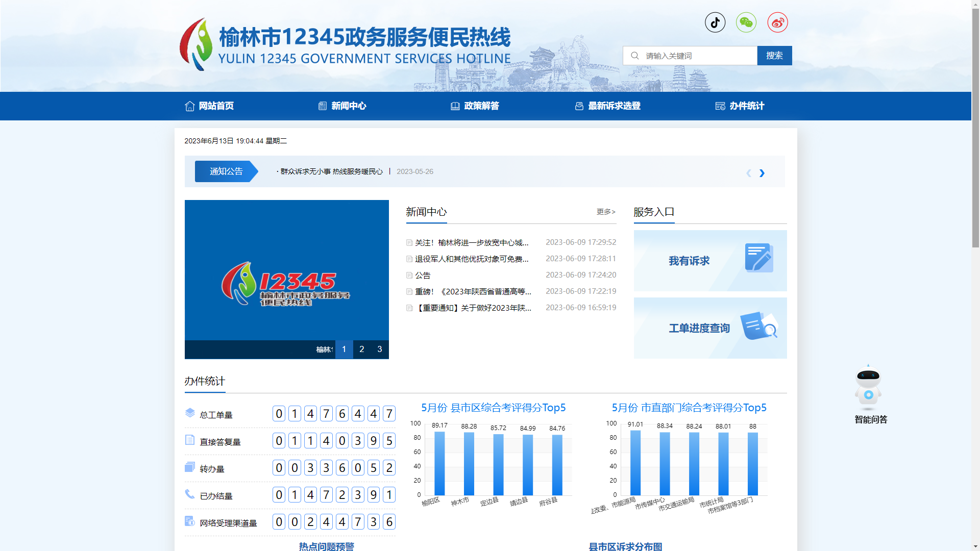Screen dimensions: 980x551
Task: Click the hotline logo in header
Action: click(196, 45)
